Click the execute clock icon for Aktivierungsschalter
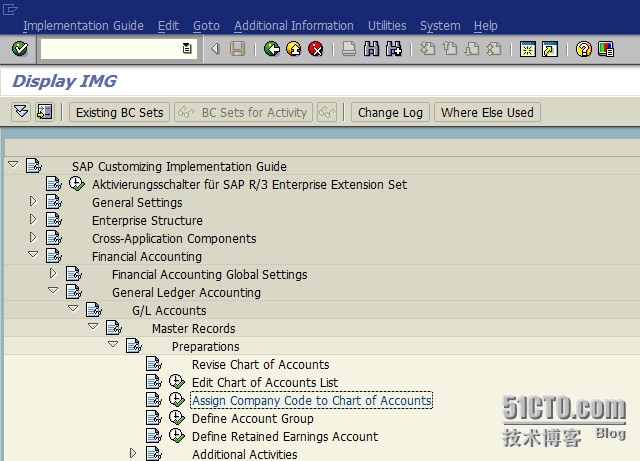This screenshot has height=461, width=640. (x=76, y=184)
